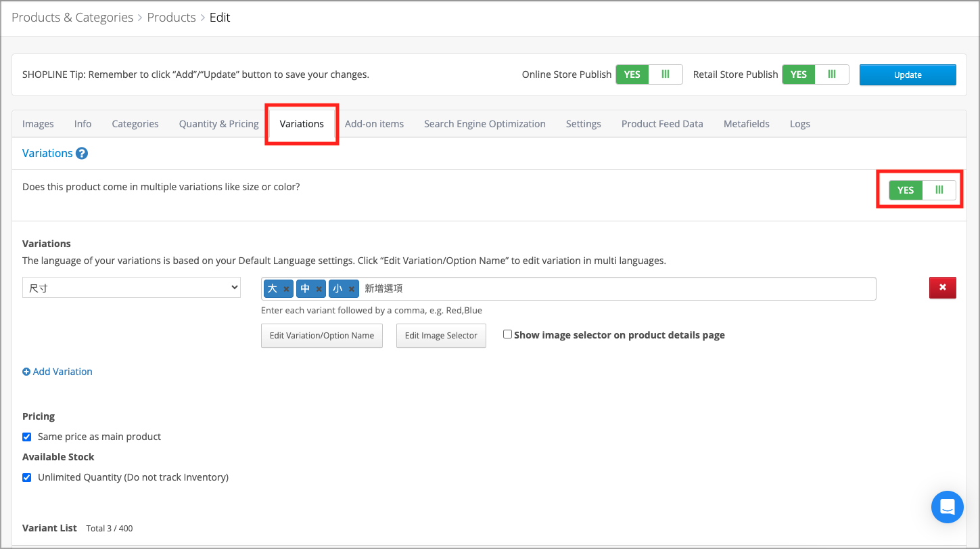Switch to the Images tab
The image size is (980, 549).
tap(38, 124)
